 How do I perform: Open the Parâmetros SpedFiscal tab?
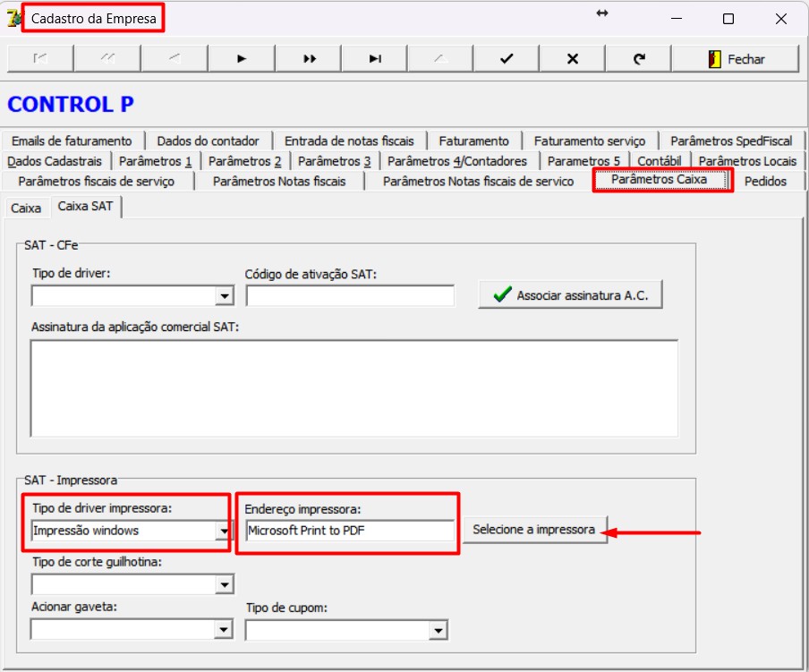click(x=731, y=140)
